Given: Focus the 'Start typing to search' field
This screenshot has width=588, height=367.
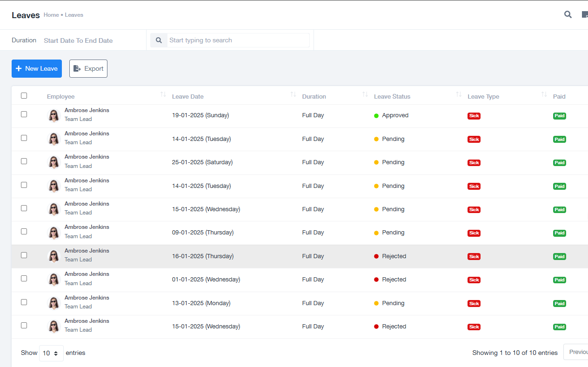Looking at the screenshot, I should click(238, 40).
